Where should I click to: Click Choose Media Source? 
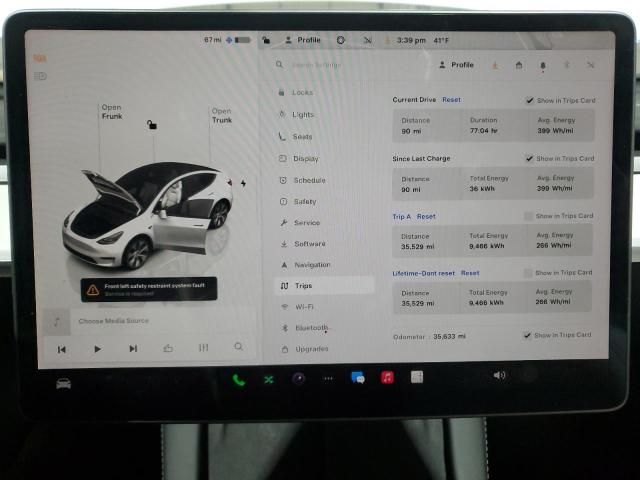(x=113, y=321)
